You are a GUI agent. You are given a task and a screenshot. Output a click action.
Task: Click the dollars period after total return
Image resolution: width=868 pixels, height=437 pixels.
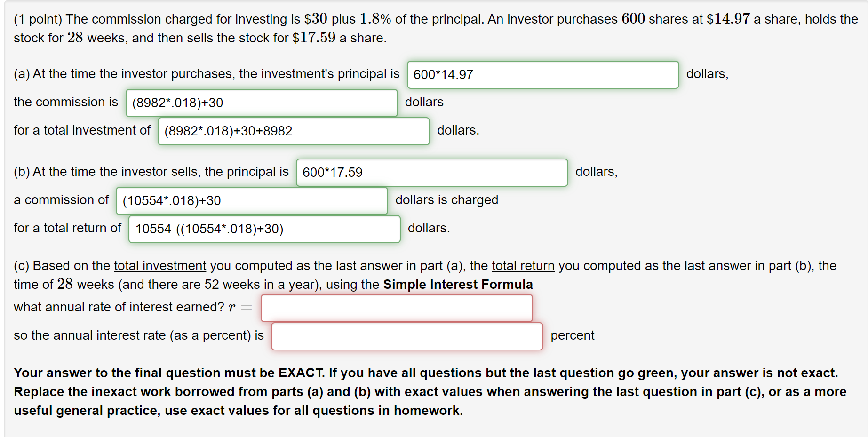(428, 228)
